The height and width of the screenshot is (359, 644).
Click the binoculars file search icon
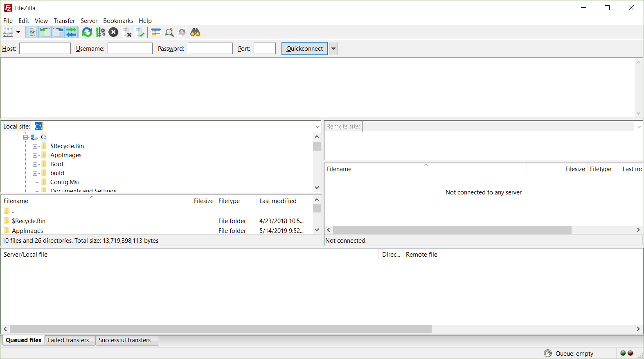click(195, 32)
